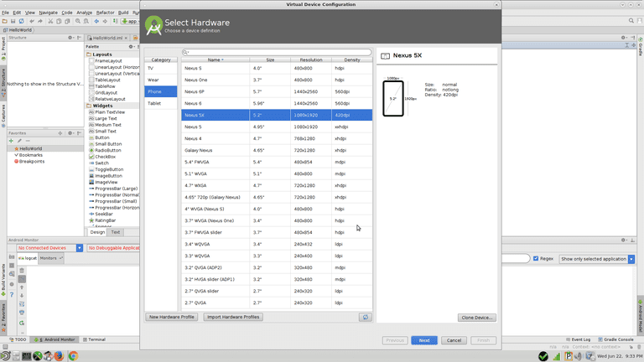This screenshot has width=644, height=362.
Task: Open the Terminal tool window tab
Action: pyautogui.click(x=95, y=340)
